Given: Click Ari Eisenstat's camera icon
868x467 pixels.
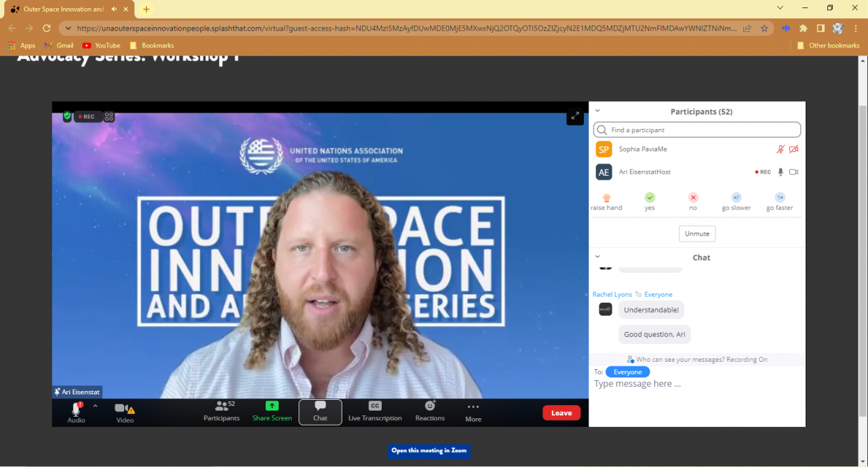Looking at the screenshot, I should click(793, 172).
